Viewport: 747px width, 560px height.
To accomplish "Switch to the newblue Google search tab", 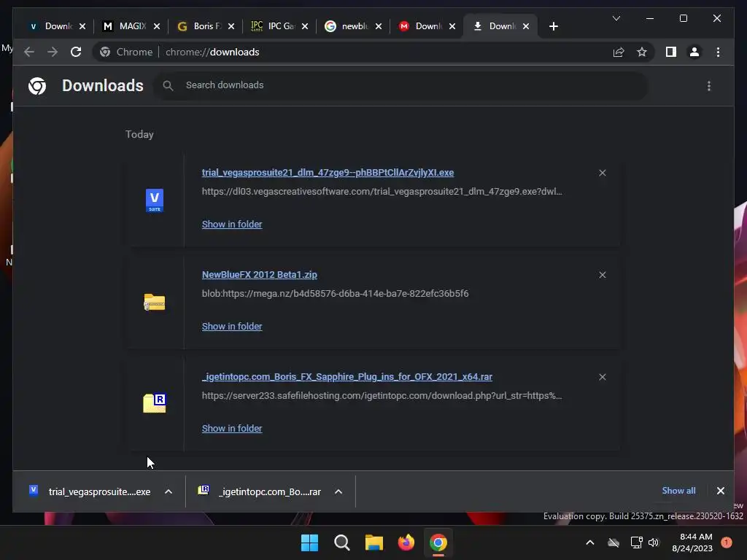I will [x=347, y=26].
